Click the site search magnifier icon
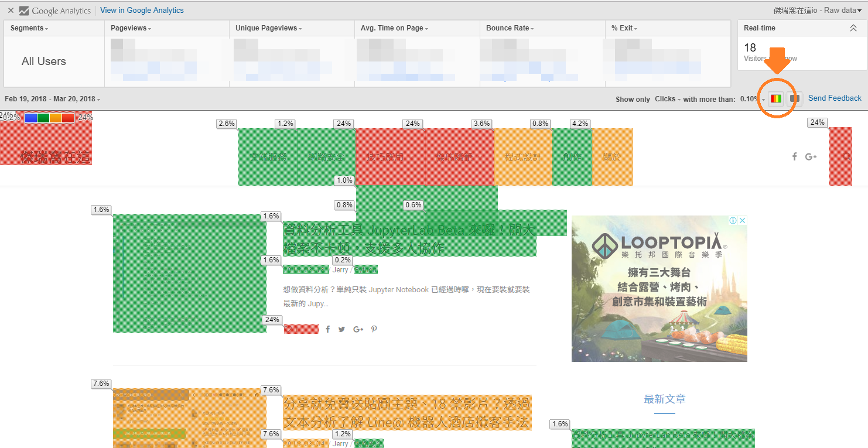868x448 pixels. (x=847, y=156)
